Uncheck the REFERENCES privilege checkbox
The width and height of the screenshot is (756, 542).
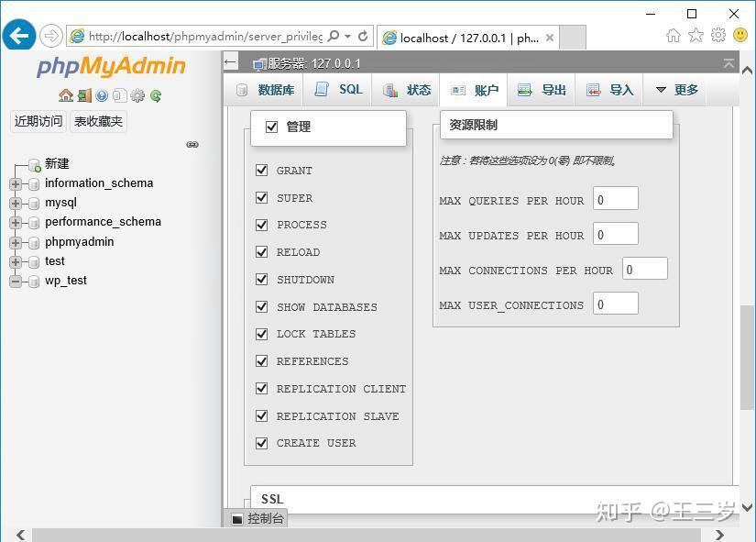tap(262, 361)
